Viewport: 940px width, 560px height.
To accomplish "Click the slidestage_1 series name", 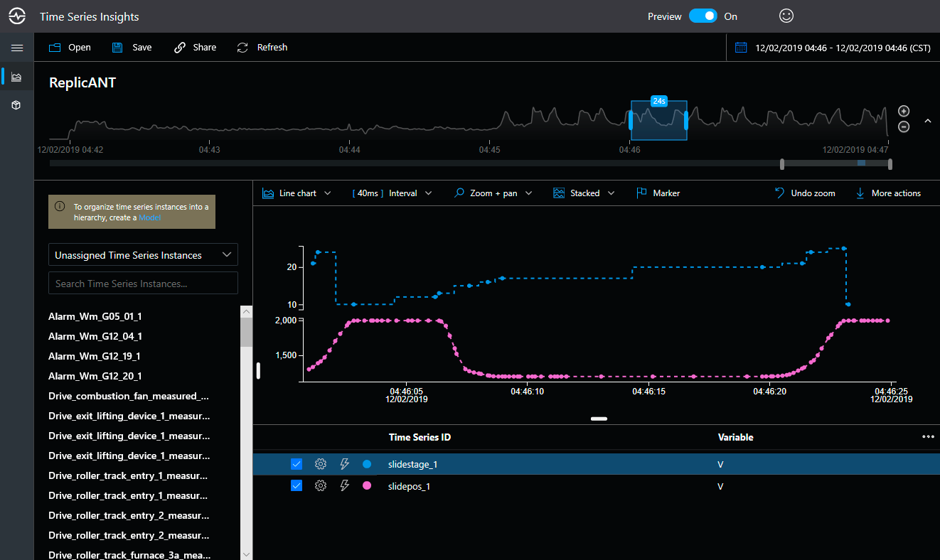I will tap(413, 464).
